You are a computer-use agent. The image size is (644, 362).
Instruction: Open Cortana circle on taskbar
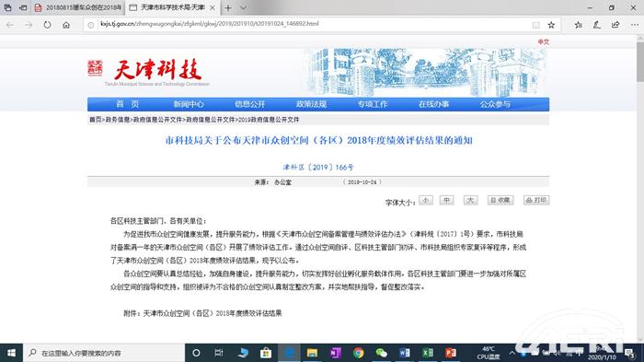coord(196,353)
